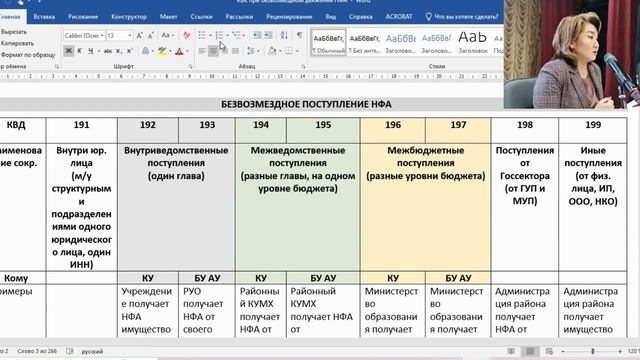Image resolution: width=640 pixels, height=360 pixels.
Task: Switch to Web Layout view in status bar
Action: click(549, 351)
